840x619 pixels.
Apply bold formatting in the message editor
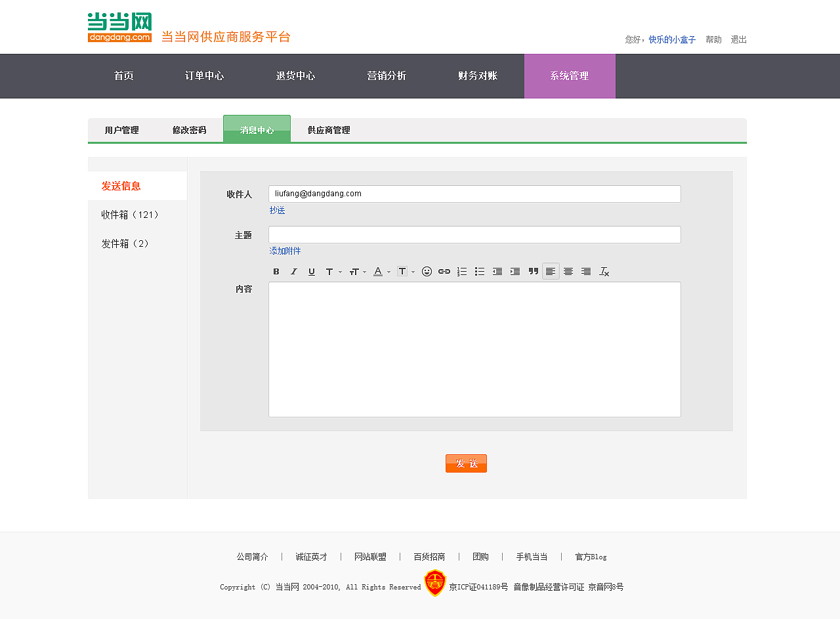(x=276, y=271)
